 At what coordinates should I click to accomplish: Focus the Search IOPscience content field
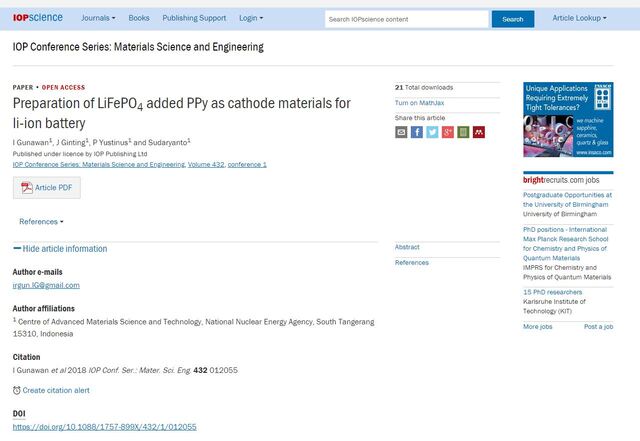(x=406, y=19)
